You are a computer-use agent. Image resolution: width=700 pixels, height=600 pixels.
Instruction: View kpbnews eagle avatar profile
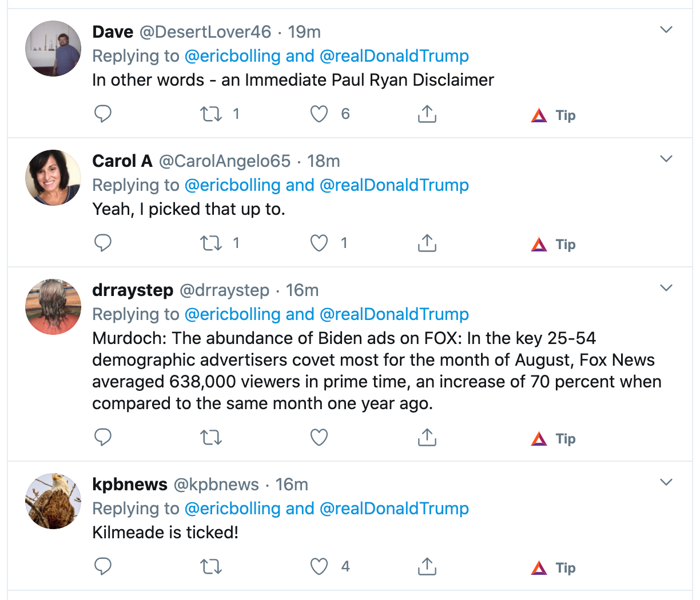[53, 501]
